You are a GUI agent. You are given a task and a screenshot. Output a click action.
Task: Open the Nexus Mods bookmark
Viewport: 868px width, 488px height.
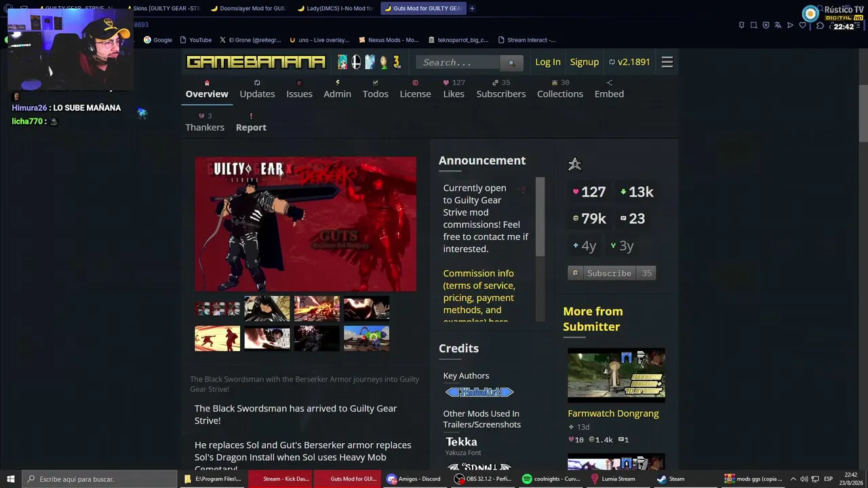tap(389, 40)
